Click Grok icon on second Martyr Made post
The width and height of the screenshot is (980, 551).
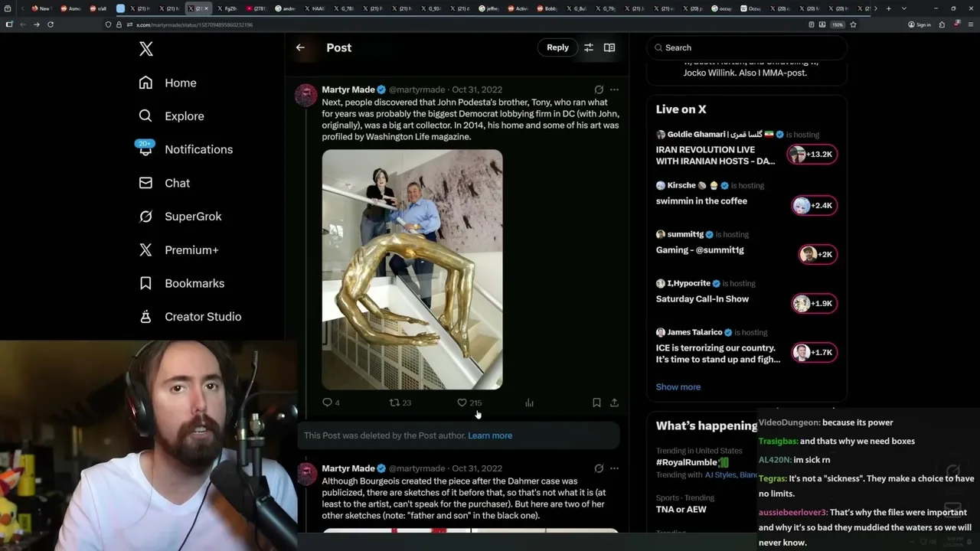coord(599,468)
